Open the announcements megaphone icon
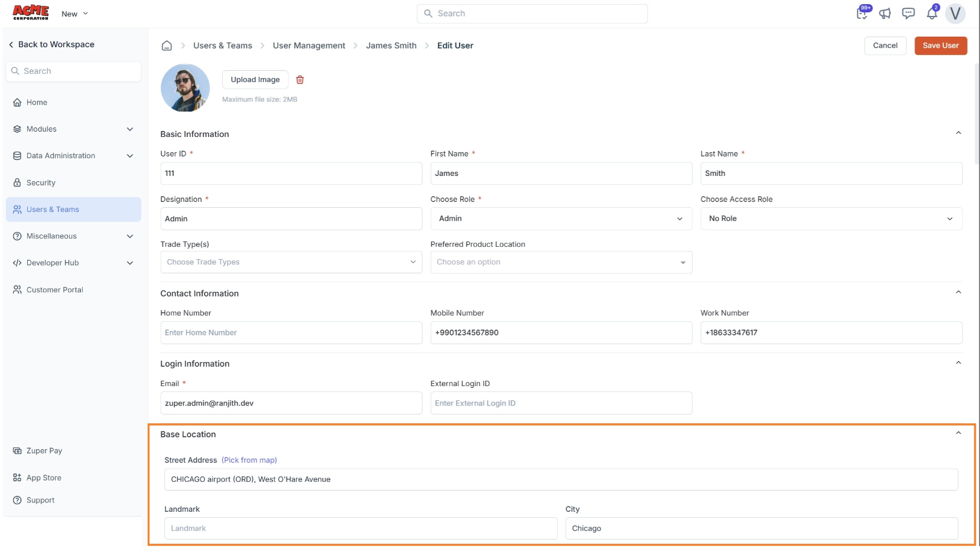Screen dimensions: 980x552 tap(885, 14)
